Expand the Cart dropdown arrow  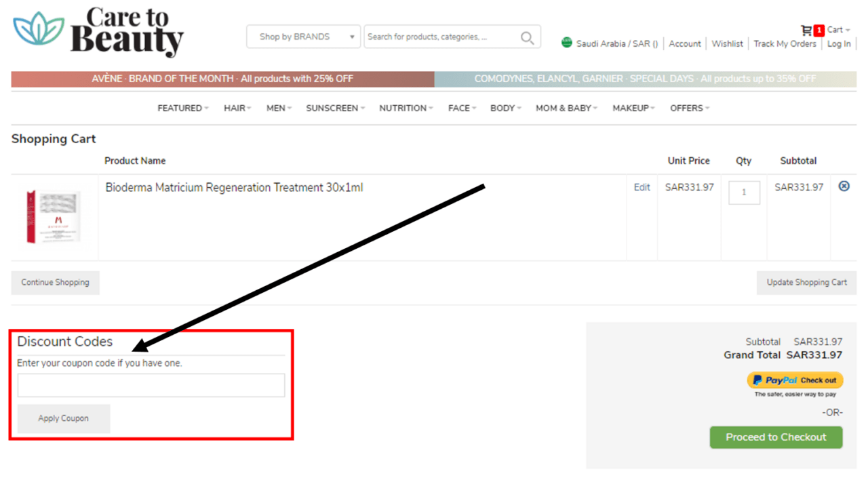(x=848, y=30)
